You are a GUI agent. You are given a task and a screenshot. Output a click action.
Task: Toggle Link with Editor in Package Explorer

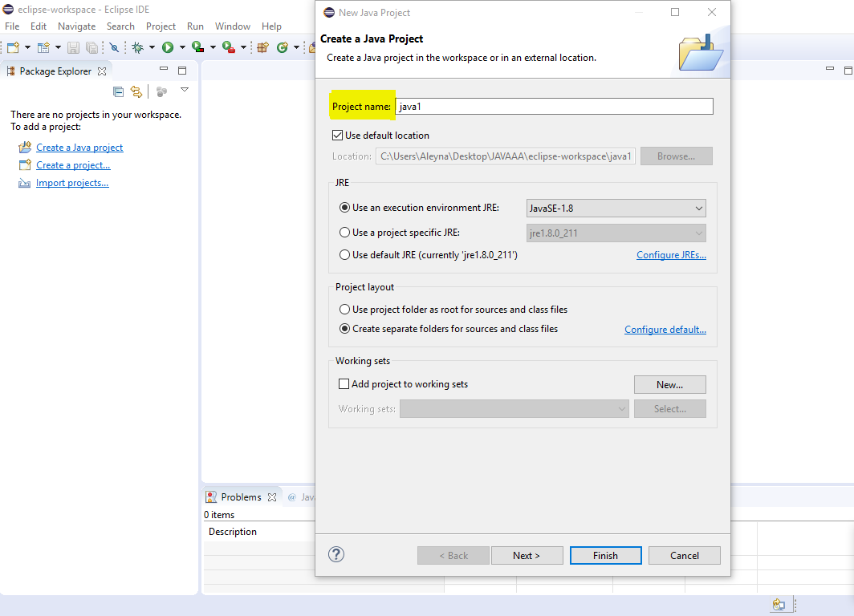[136, 91]
